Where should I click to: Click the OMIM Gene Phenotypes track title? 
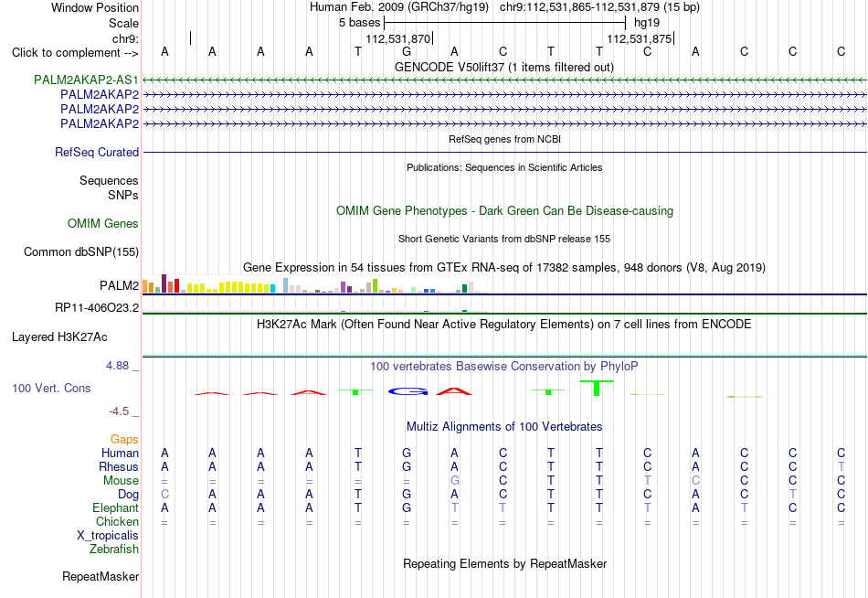504,210
